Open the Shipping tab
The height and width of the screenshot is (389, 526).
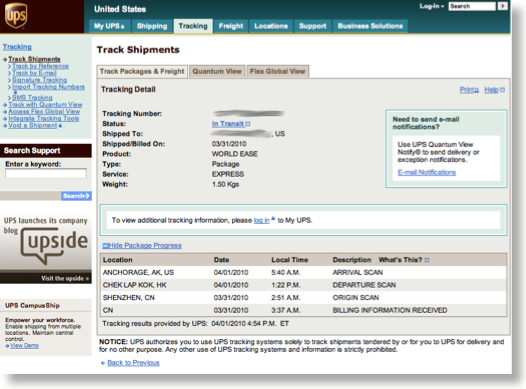[x=152, y=26]
